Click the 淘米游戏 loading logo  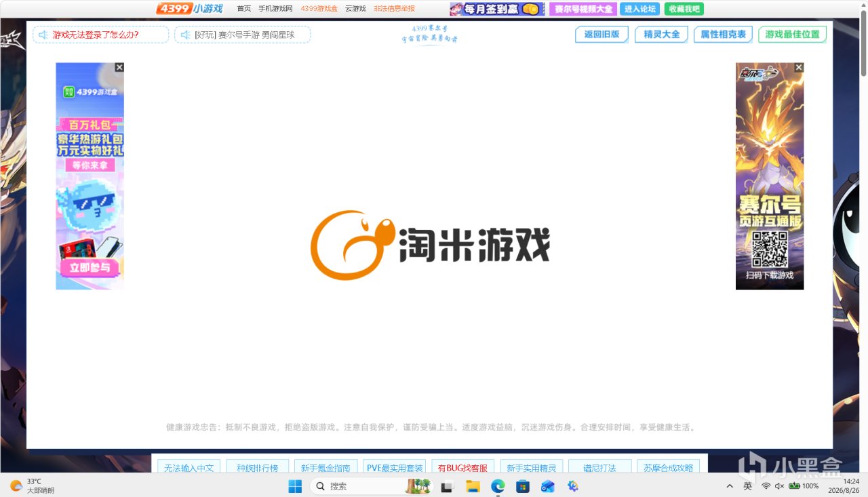[x=430, y=245]
